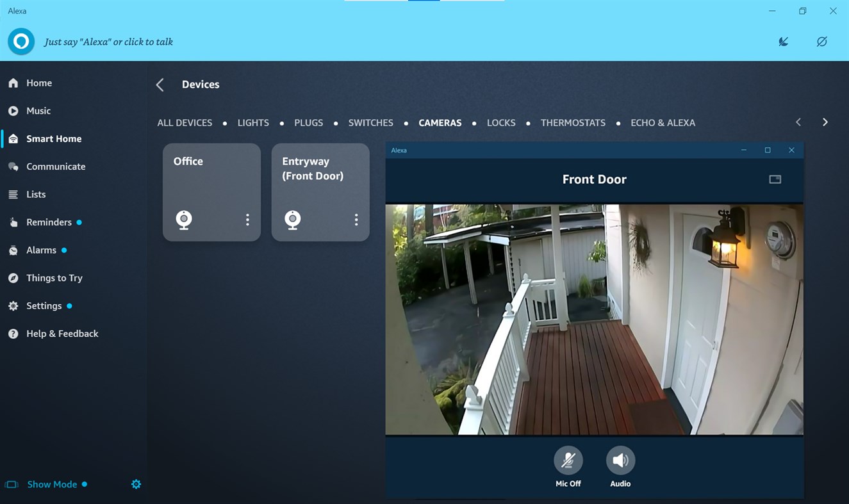Switch to SWITCHES tab
The height and width of the screenshot is (504, 849).
(370, 122)
